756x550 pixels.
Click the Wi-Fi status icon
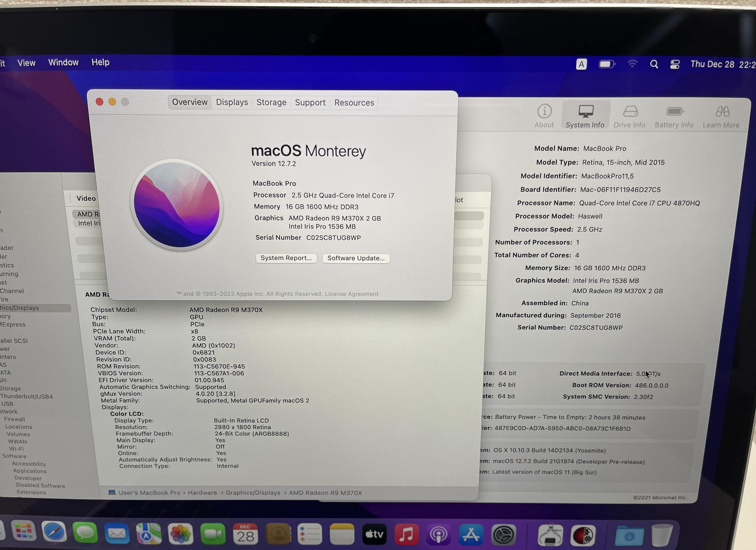[632, 64]
